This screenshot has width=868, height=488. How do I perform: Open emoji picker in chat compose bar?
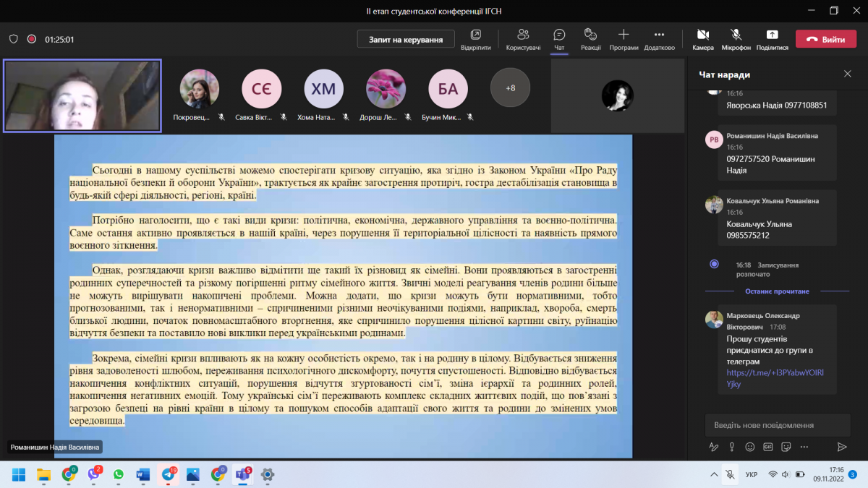pos(750,447)
